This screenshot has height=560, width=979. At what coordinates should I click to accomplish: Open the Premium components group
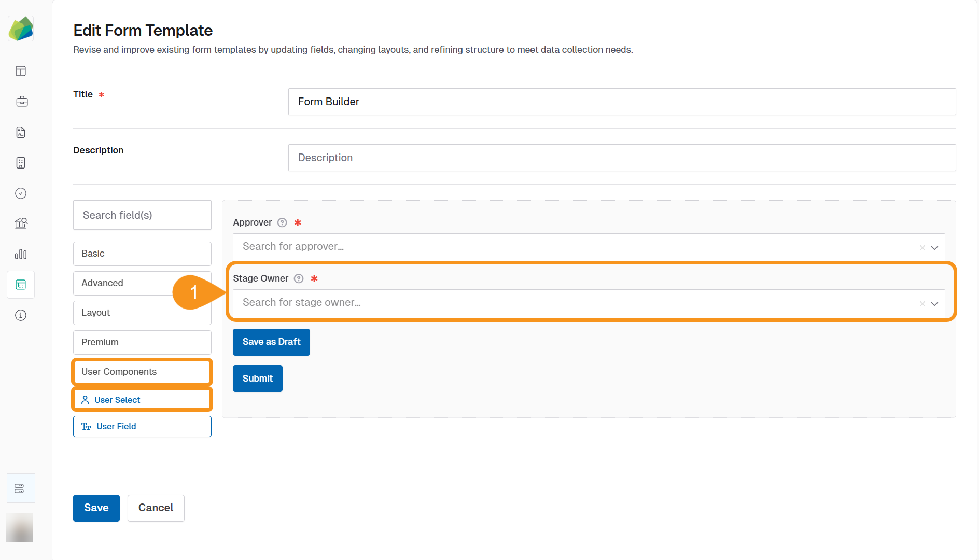pos(142,342)
